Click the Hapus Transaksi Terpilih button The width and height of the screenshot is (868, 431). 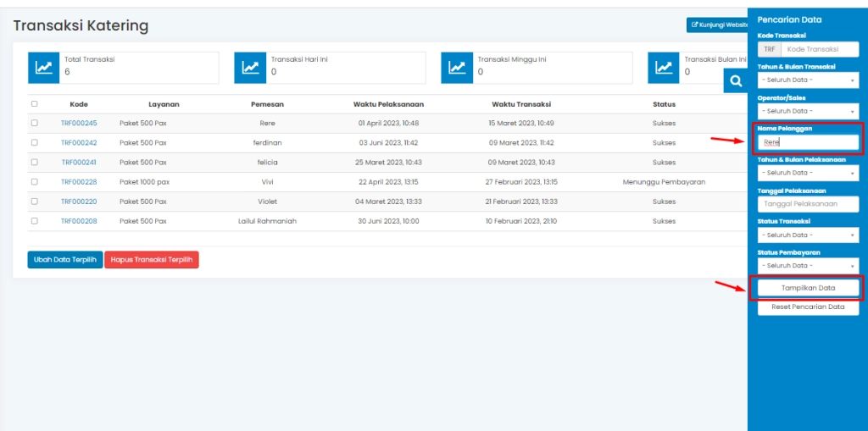(152, 260)
